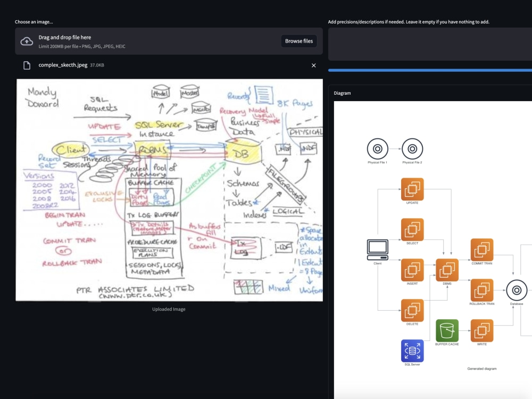Click the Database disc icon
The image size is (532, 399).
click(516, 290)
